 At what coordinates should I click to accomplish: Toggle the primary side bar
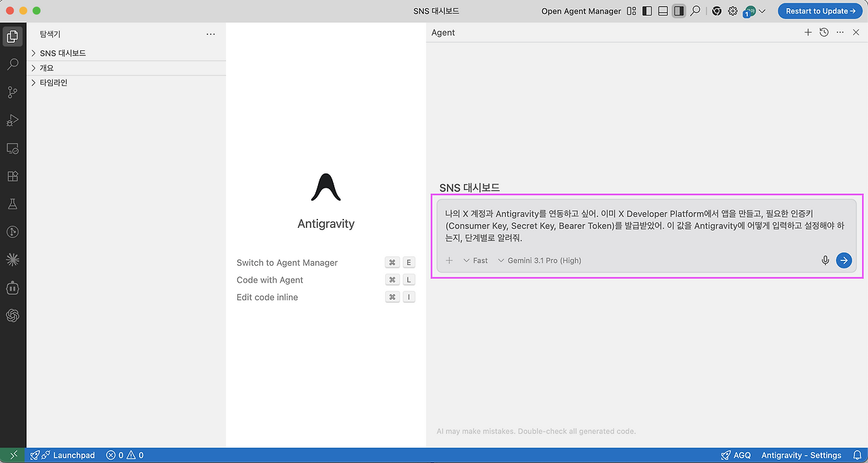point(647,11)
